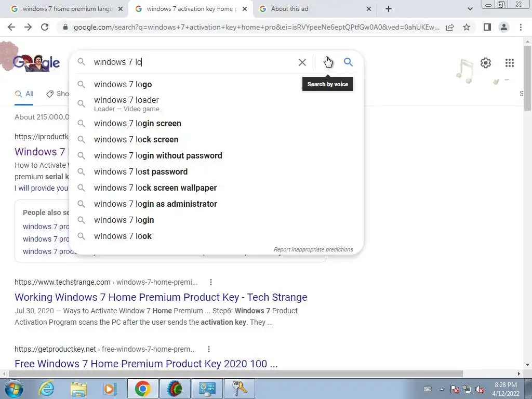Open options for techstrange.com result
The image size is (532, 399).
coord(211,282)
